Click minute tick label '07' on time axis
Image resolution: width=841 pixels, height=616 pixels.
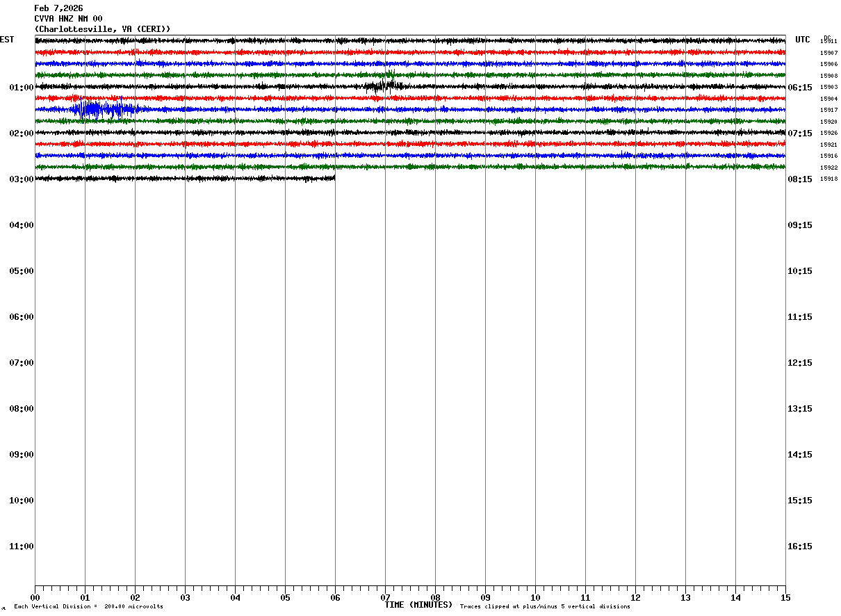(x=385, y=598)
